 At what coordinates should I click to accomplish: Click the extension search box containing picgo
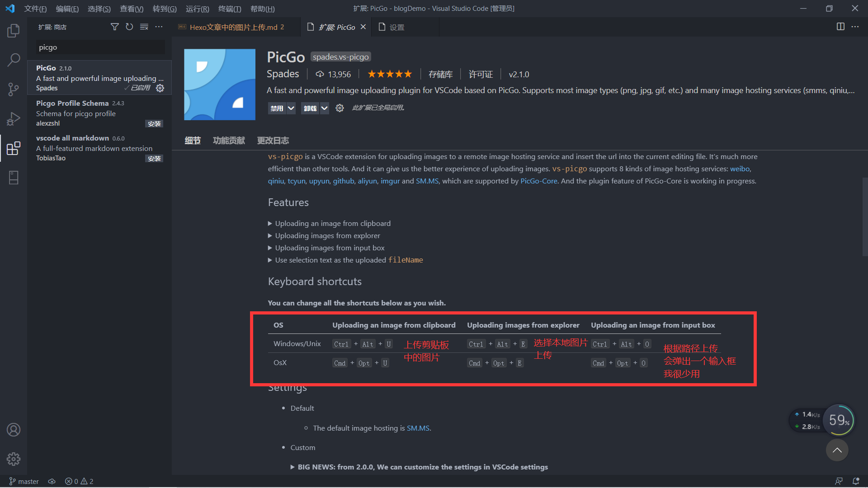(x=100, y=47)
